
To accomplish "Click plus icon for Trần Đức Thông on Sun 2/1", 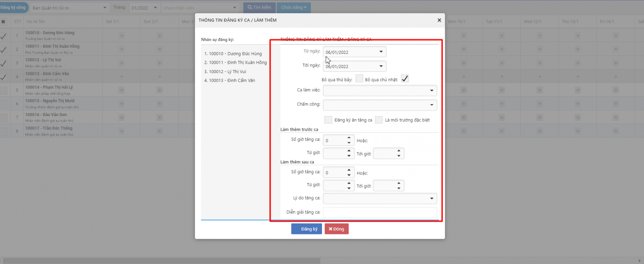I will click(159, 131).
